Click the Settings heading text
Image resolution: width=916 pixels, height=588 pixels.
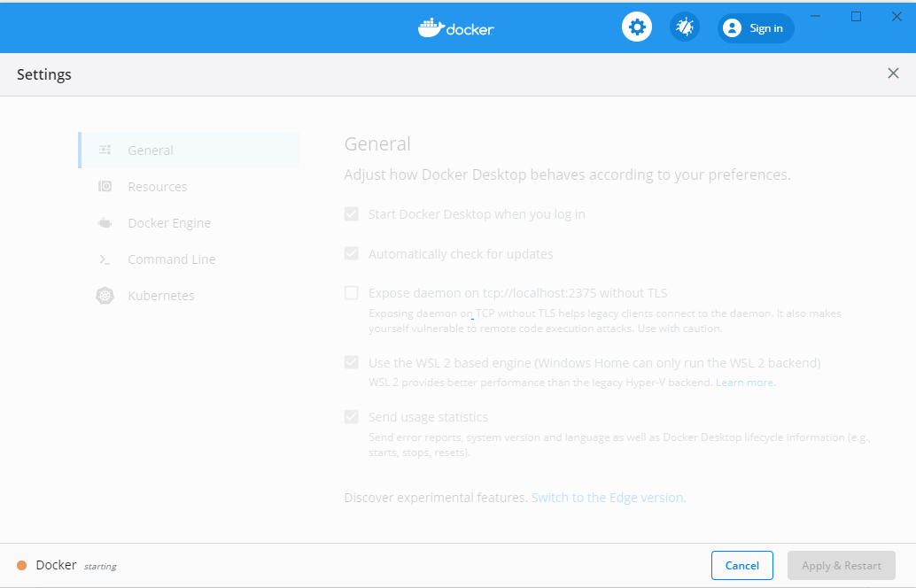[x=43, y=74]
